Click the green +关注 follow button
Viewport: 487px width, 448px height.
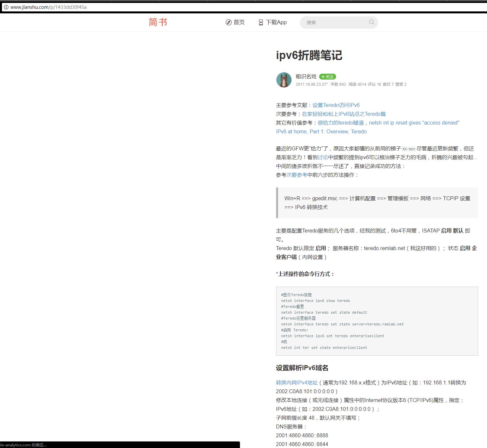327,77
